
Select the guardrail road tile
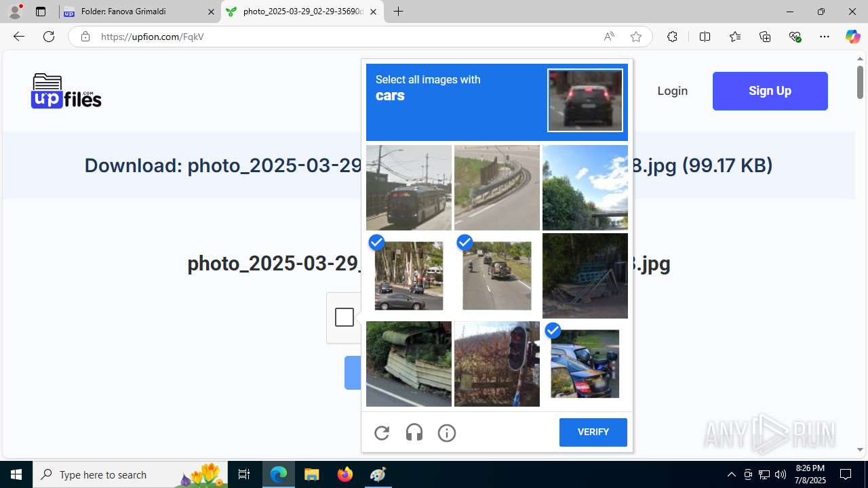coord(497,188)
